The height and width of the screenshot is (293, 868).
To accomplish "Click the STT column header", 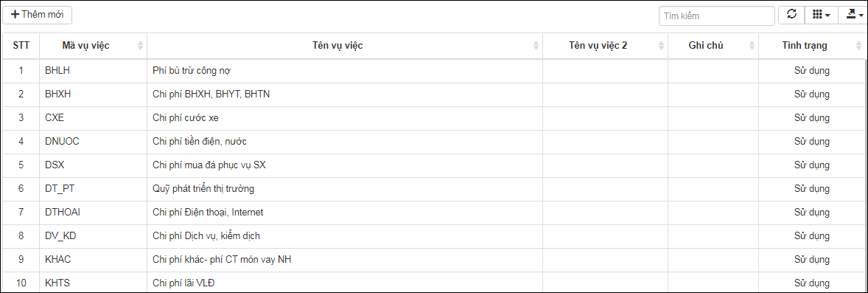I will pos(21,46).
